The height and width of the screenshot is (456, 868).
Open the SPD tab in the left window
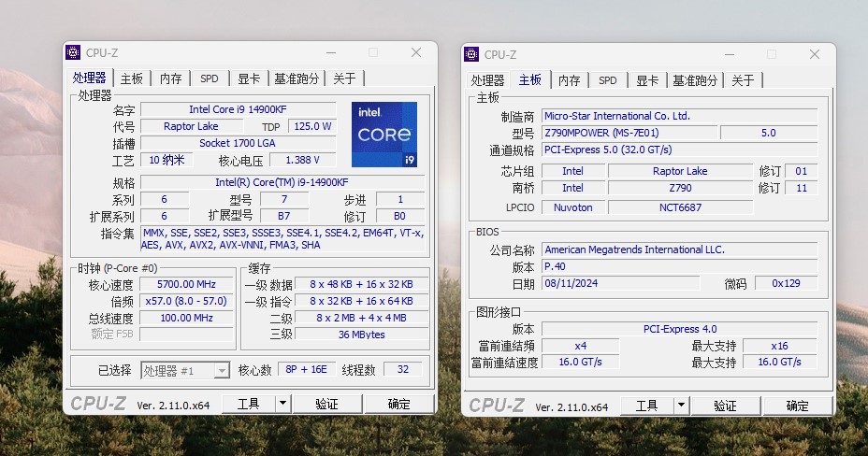click(x=210, y=78)
